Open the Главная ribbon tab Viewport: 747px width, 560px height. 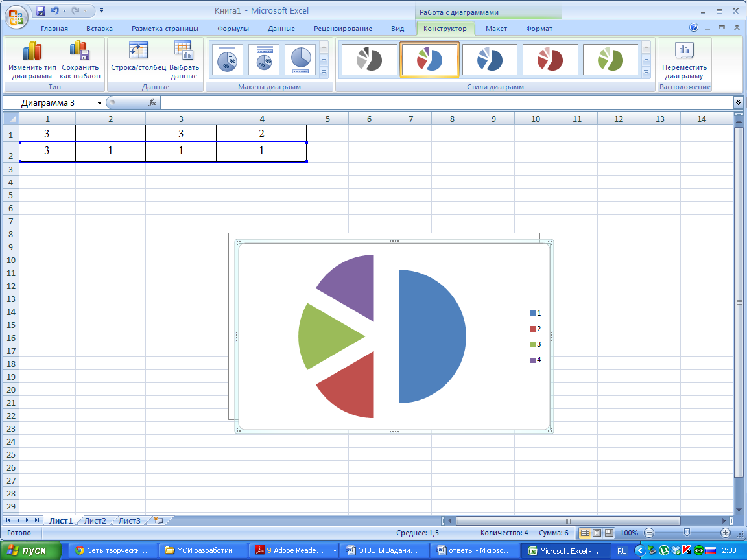click(x=54, y=29)
